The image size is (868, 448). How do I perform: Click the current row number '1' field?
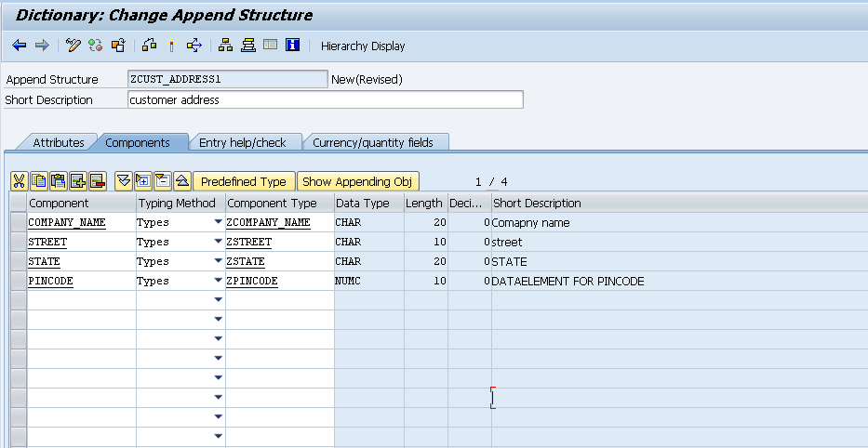[x=478, y=182]
